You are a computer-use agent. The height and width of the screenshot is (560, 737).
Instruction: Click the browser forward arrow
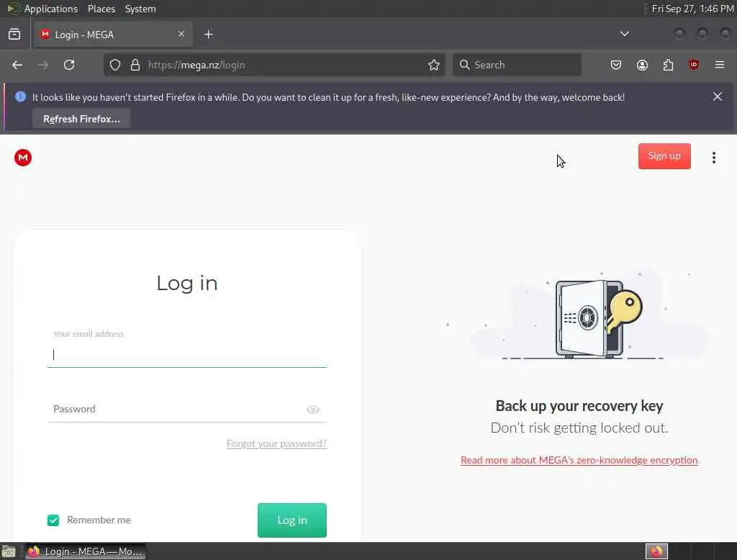tap(43, 65)
